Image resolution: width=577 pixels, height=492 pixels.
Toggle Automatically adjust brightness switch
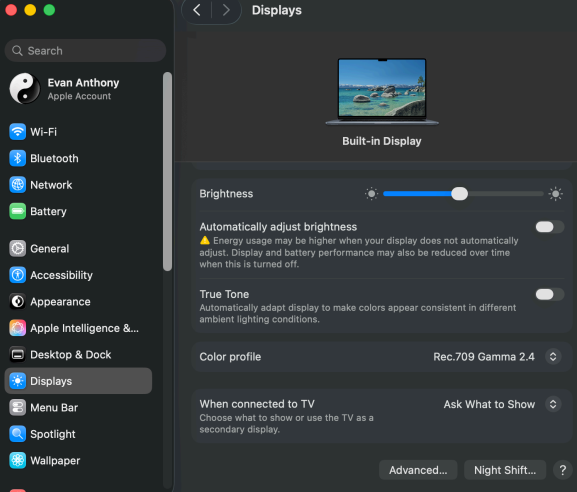[x=549, y=227]
